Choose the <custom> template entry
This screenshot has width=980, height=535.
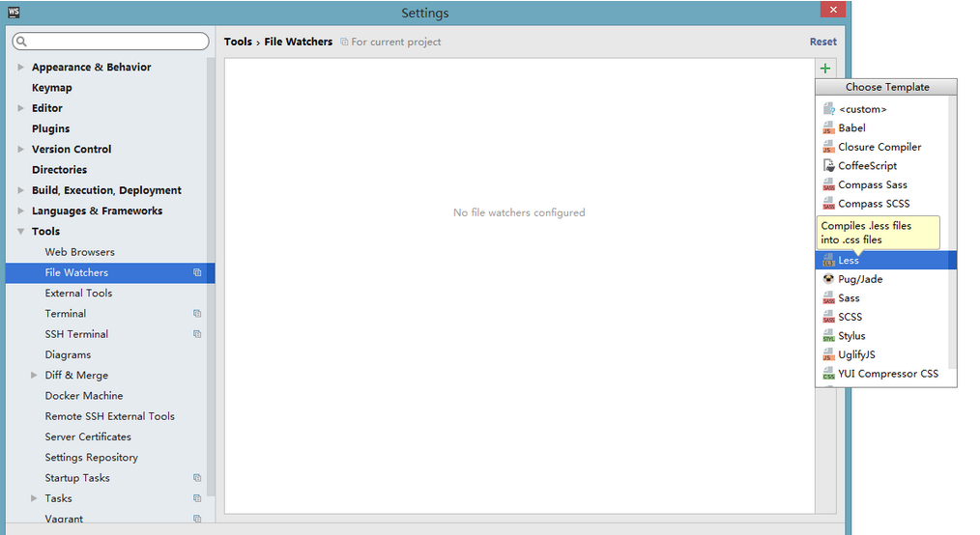881,108
